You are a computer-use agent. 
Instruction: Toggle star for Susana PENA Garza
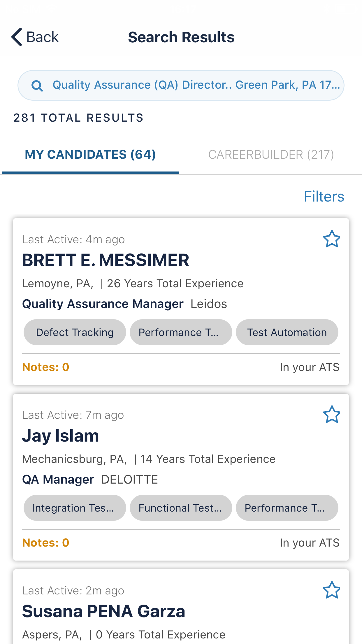pyautogui.click(x=331, y=590)
